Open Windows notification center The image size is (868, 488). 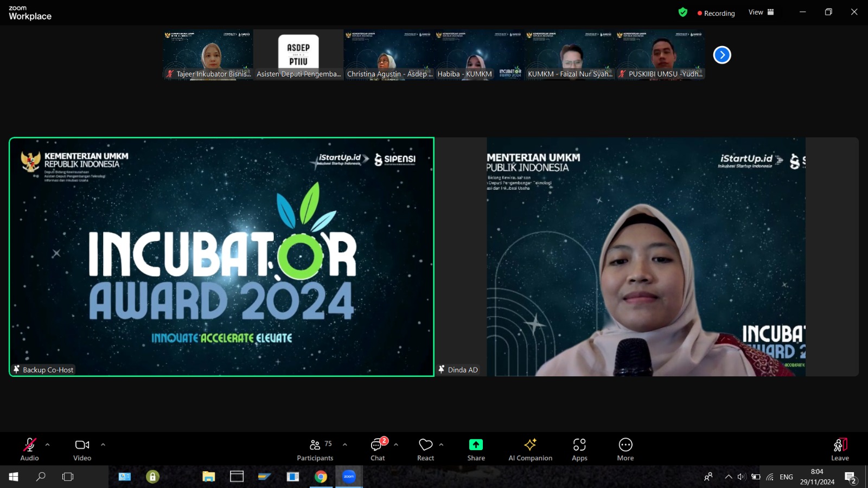(x=850, y=477)
